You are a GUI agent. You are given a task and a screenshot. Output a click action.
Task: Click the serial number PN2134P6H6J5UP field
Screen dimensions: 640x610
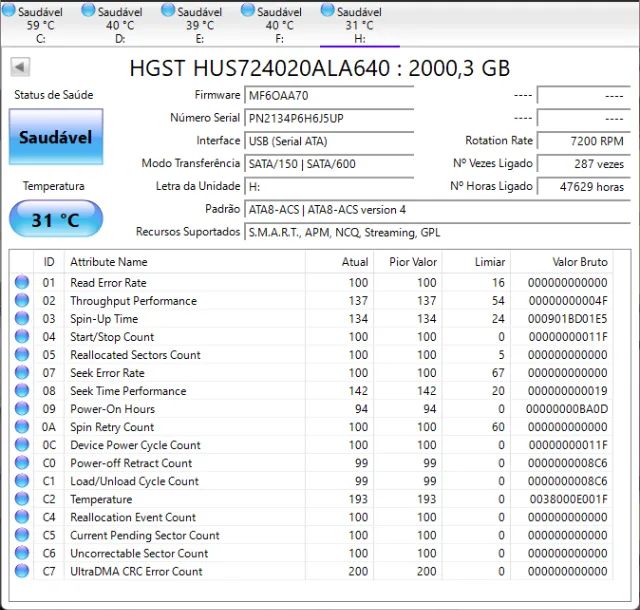tap(329, 118)
